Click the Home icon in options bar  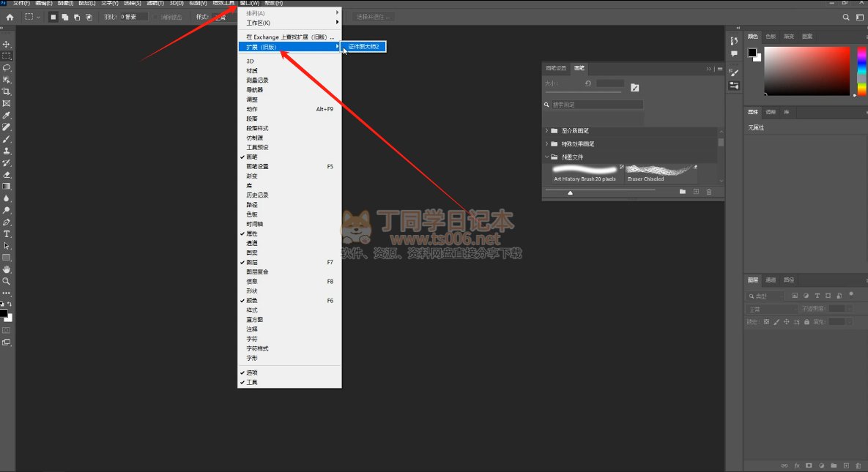(10, 17)
